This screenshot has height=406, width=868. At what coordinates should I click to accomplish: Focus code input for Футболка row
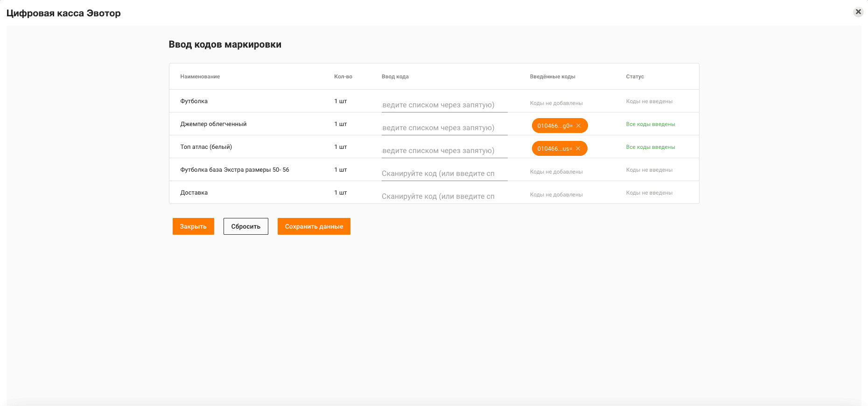444,105
